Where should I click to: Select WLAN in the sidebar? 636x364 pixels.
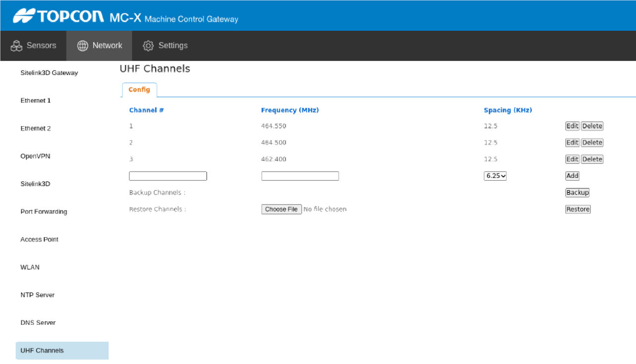pos(30,267)
